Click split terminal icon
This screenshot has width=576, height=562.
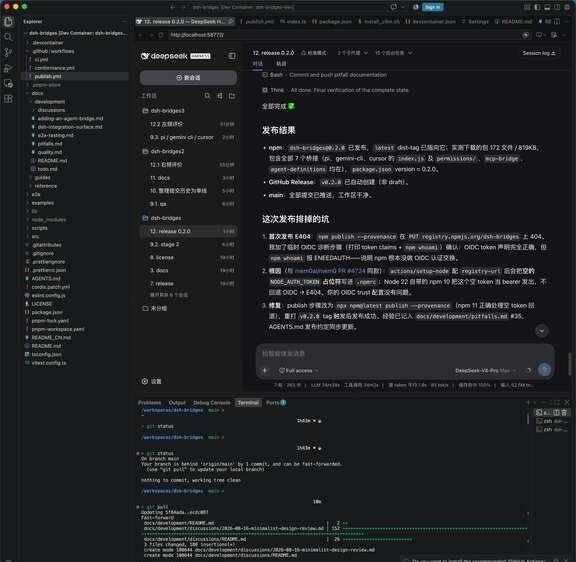pos(557,412)
